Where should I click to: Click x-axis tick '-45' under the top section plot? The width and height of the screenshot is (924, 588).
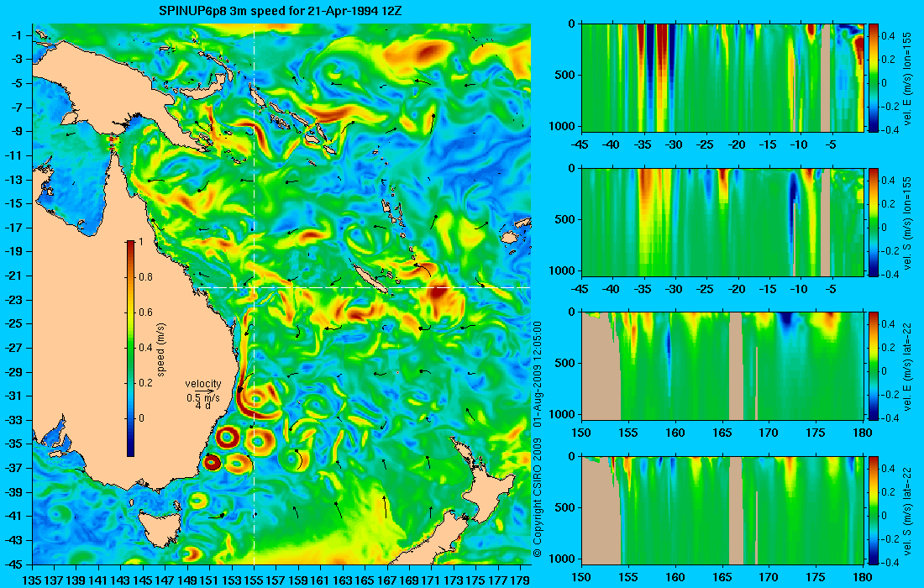coord(581,145)
